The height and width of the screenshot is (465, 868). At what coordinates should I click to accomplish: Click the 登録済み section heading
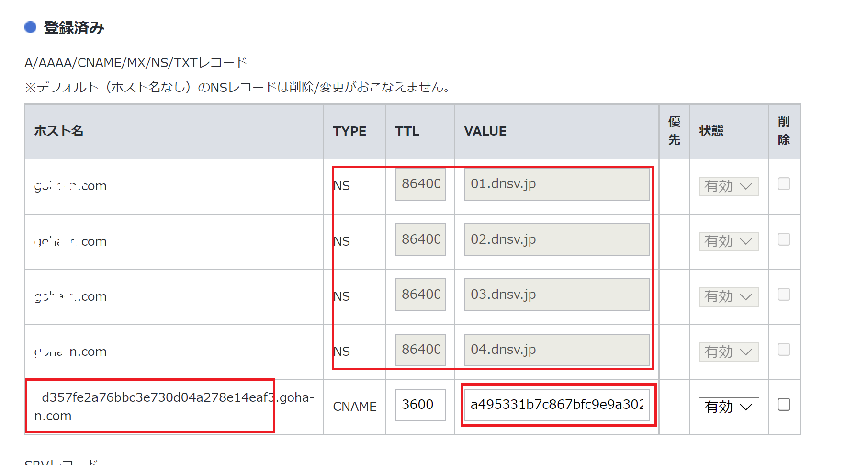74,28
